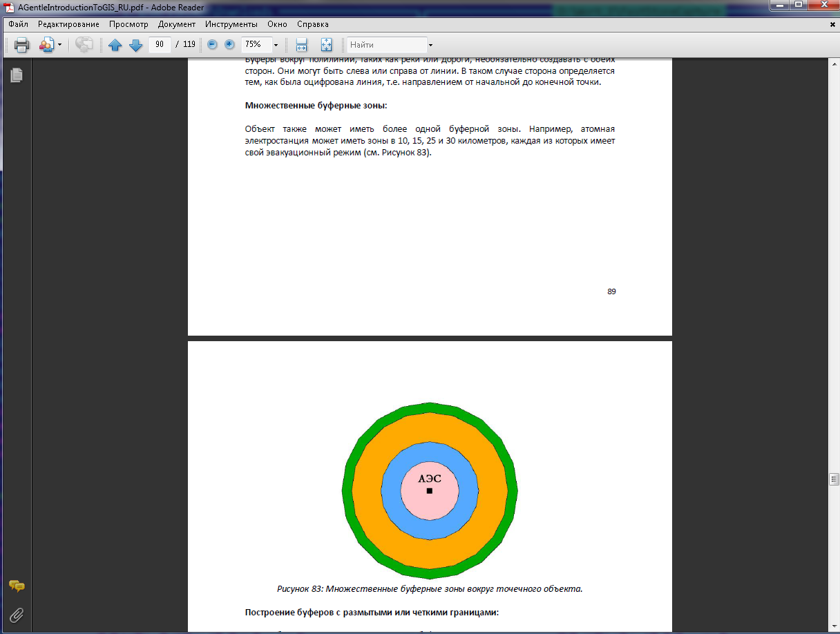Click the scrollbar up arrow

(x=834, y=64)
